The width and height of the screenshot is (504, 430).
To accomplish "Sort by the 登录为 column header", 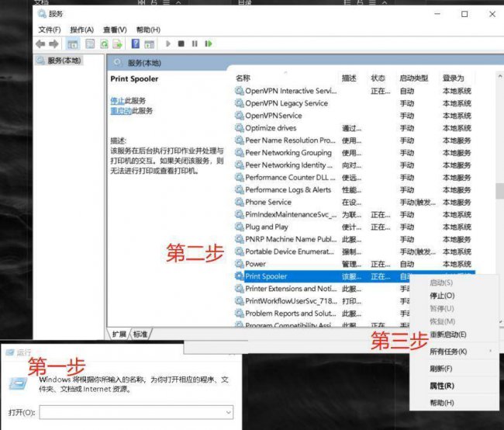I will 454,78.
